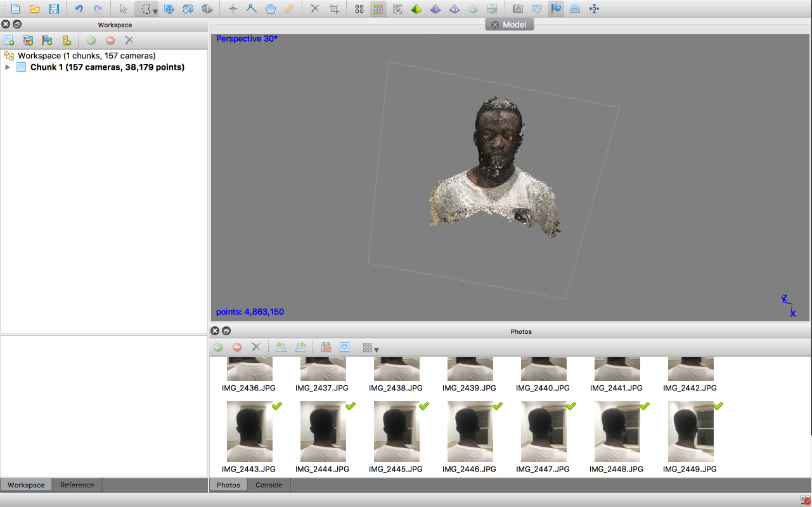The height and width of the screenshot is (507, 812).
Task: Enable selected items in Workspace toolbar
Action: pyautogui.click(x=91, y=41)
